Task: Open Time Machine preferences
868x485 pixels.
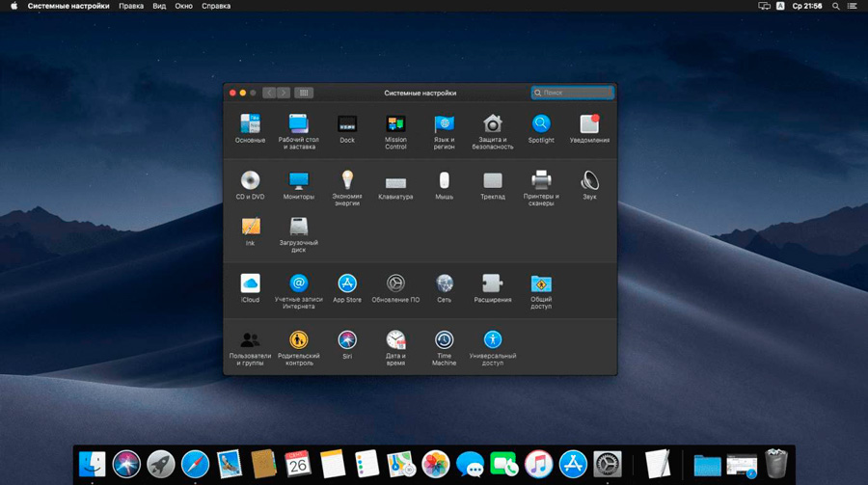Action: point(444,348)
